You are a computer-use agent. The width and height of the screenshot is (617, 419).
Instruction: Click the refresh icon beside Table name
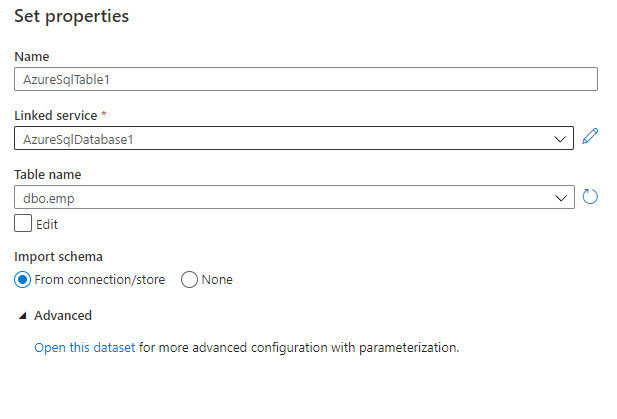(590, 197)
